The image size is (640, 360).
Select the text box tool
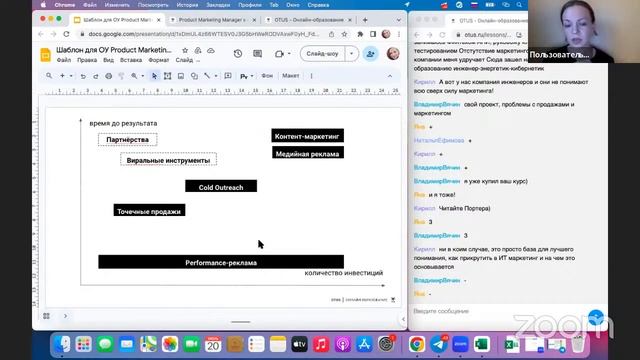167,76
